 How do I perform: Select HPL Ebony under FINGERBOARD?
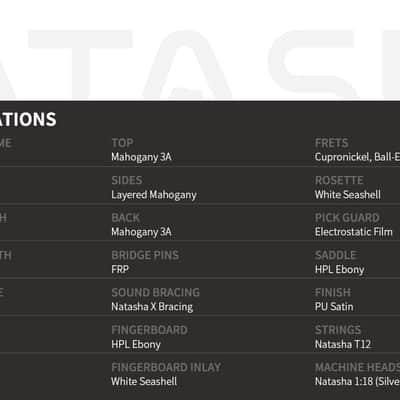pyautogui.click(x=136, y=344)
